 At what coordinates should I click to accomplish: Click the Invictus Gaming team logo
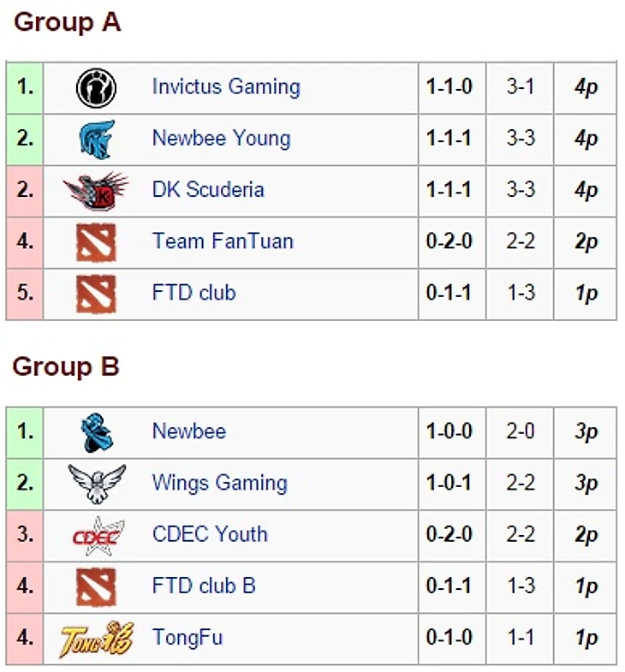[x=96, y=88]
